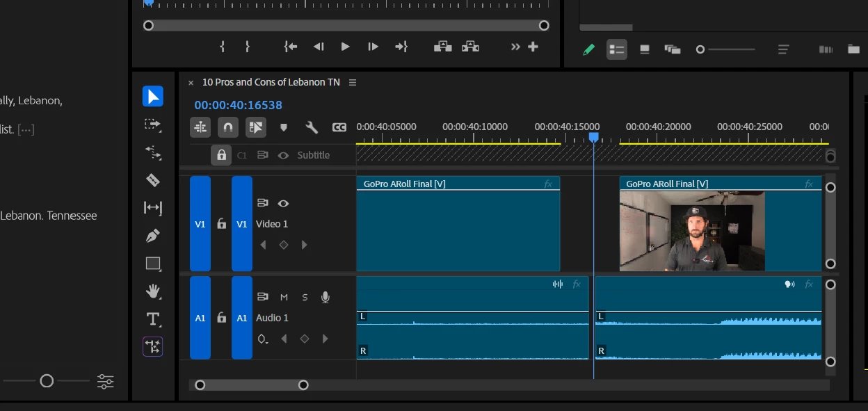
Task: Select the Razor tool
Action: coord(153,180)
